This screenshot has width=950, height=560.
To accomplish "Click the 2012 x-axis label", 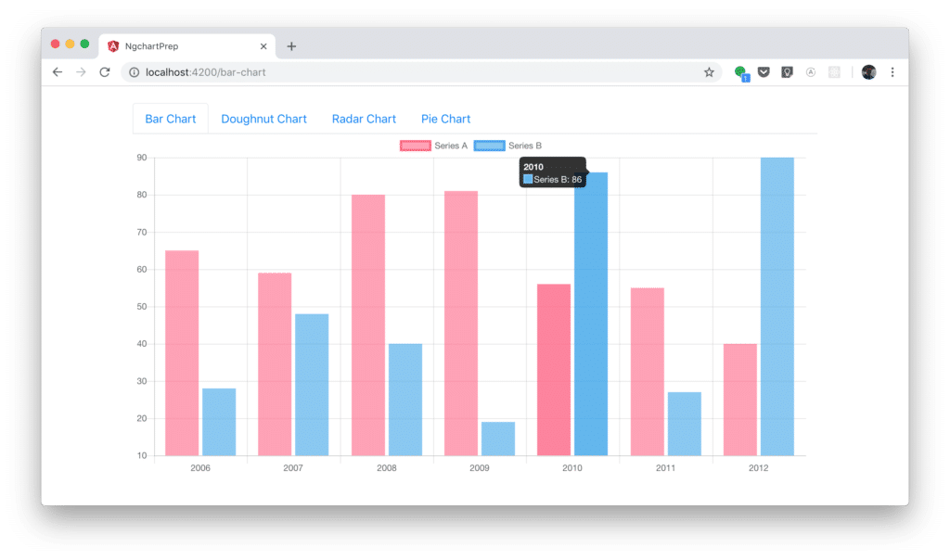I will (x=759, y=468).
